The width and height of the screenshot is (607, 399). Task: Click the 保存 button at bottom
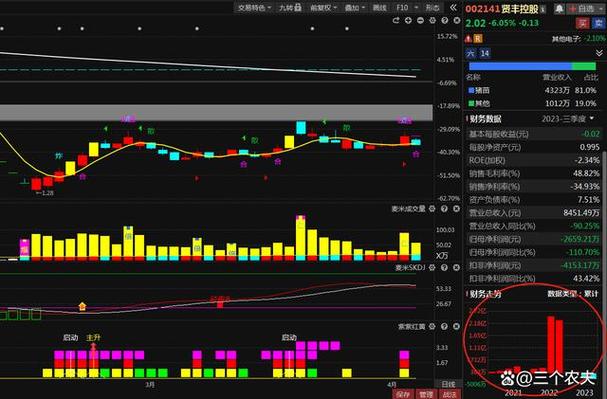[403, 394]
